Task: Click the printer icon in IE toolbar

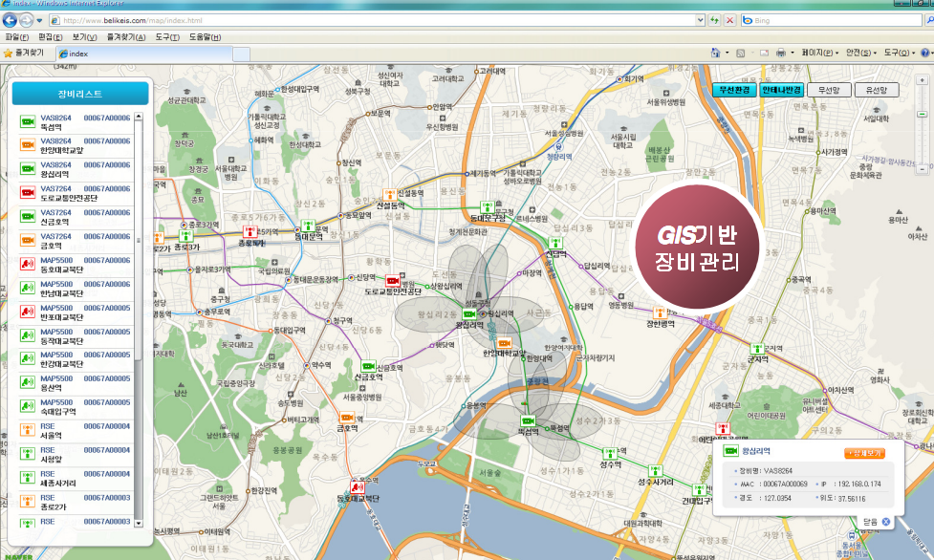Action: tap(780, 53)
